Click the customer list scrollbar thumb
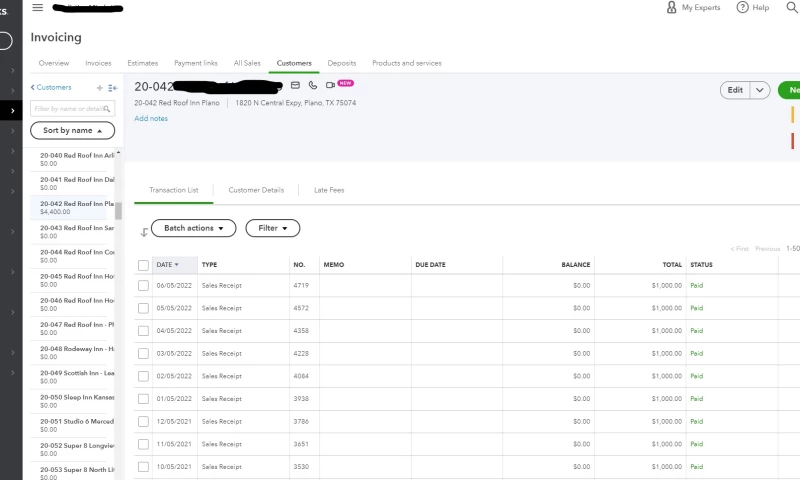The width and height of the screenshot is (800, 480). tap(118, 211)
